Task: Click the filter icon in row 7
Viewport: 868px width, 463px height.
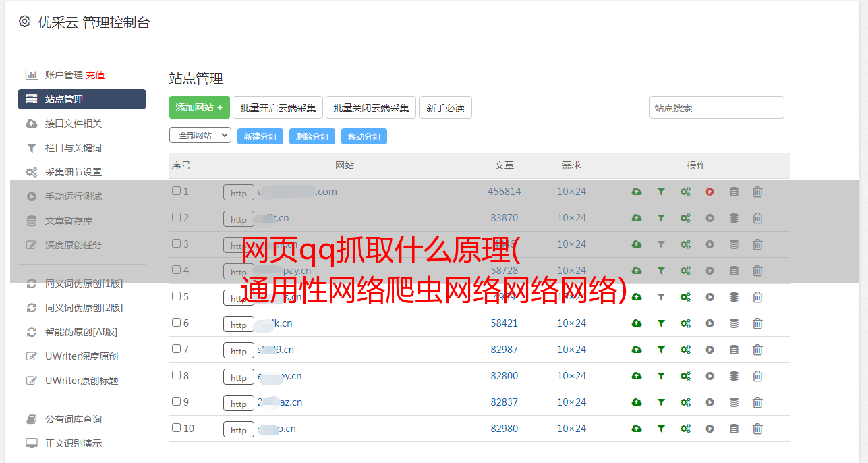Action: 661,350
